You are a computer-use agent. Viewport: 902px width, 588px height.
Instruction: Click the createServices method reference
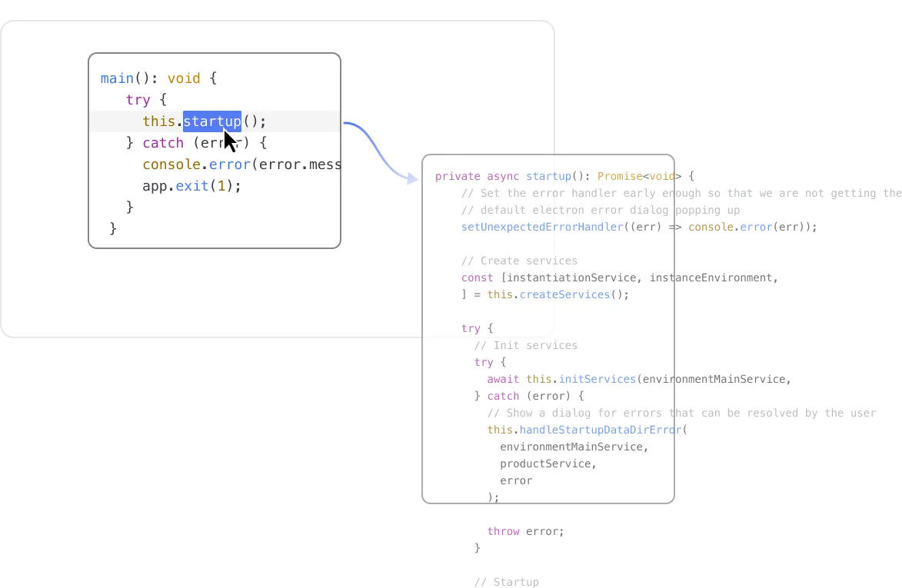[564, 294]
